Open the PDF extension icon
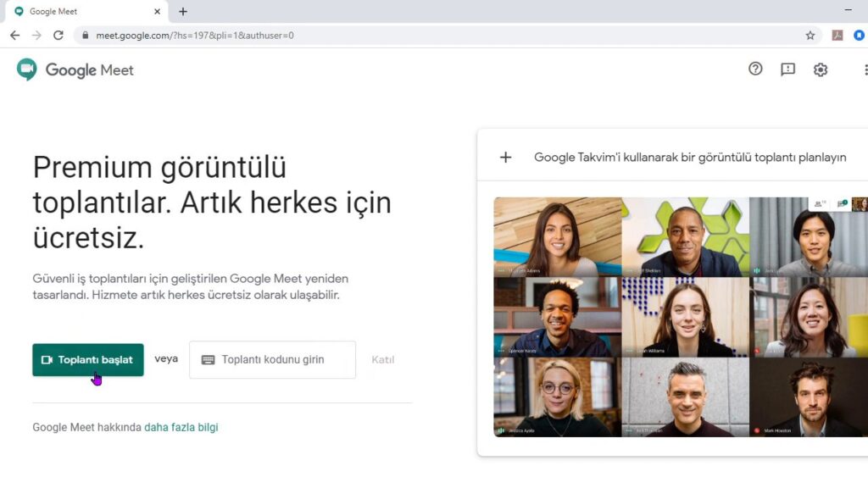 point(837,36)
